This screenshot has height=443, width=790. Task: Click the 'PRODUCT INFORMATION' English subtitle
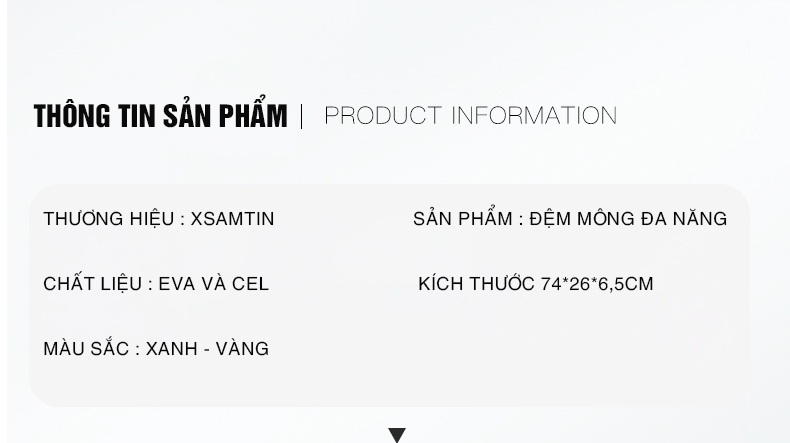(470, 116)
